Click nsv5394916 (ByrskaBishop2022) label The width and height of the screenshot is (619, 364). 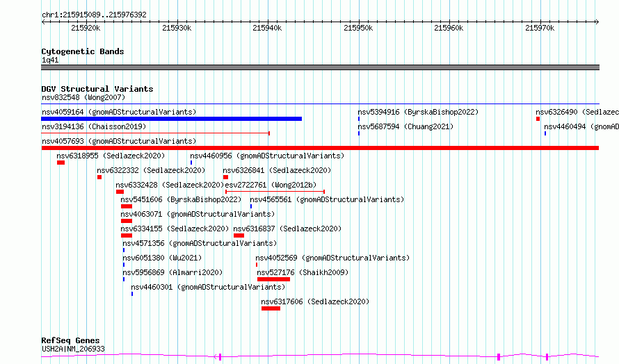(418, 112)
